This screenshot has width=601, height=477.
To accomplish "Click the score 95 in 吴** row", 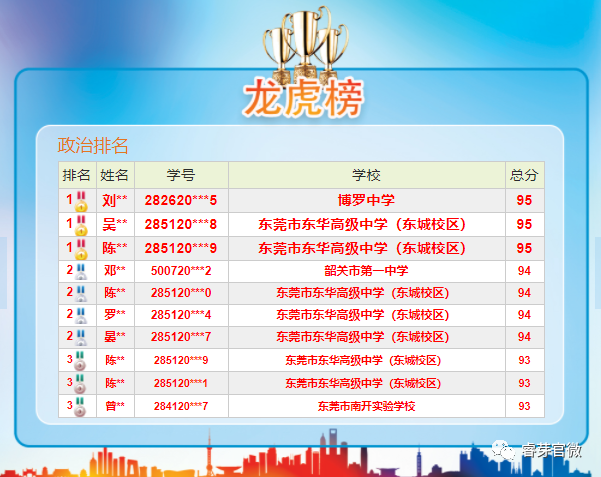I will (524, 224).
